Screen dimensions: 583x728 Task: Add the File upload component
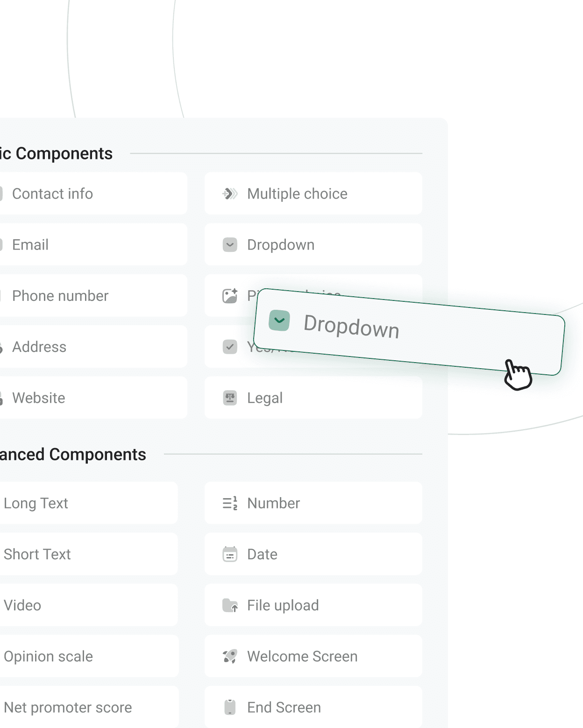pos(313,605)
